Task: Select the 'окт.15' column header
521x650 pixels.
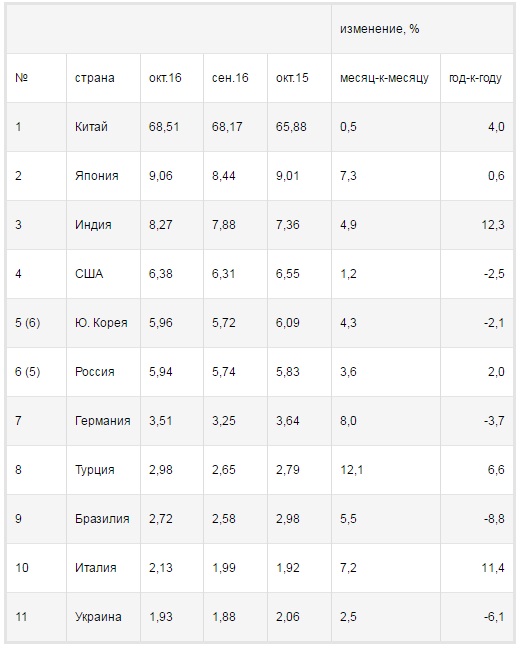Action: (x=299, y=78)
